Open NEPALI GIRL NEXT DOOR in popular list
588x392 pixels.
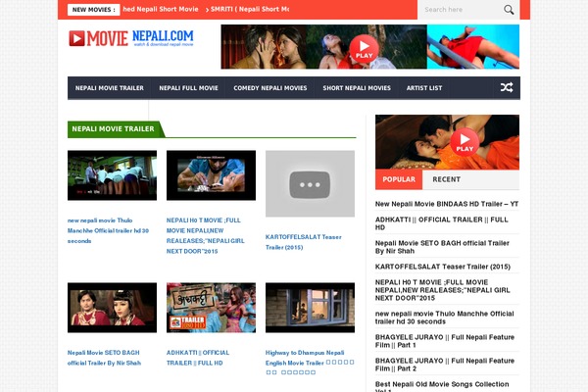point(443,290)
